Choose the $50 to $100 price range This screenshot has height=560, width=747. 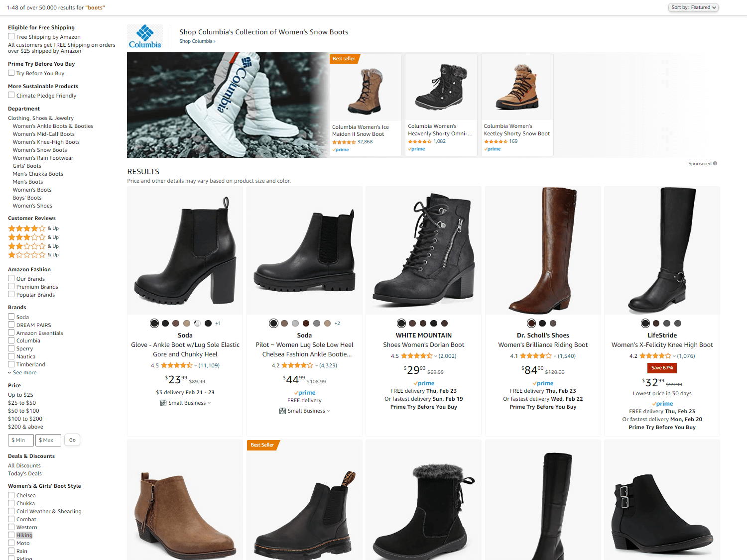23,411
